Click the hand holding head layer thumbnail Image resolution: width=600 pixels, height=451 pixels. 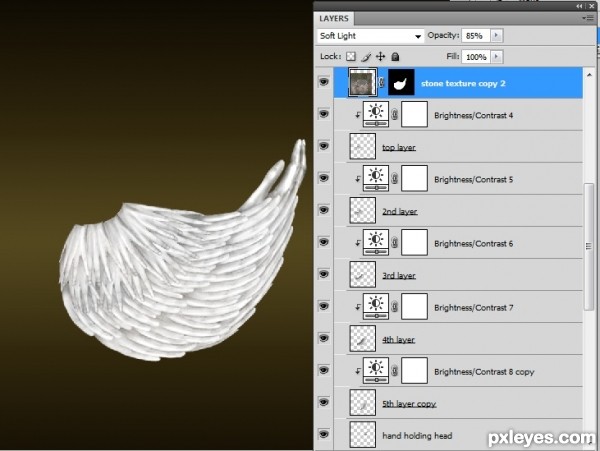363,435
